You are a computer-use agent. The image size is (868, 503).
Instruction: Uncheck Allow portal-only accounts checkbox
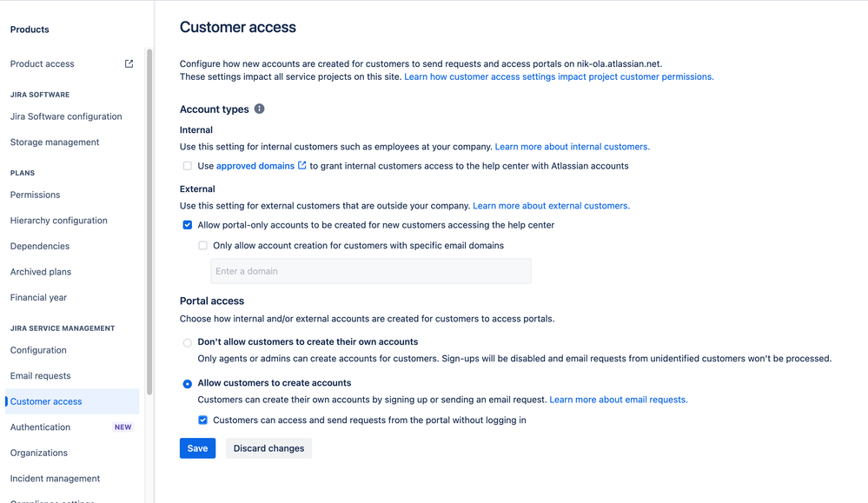click(x=188, y=225)
